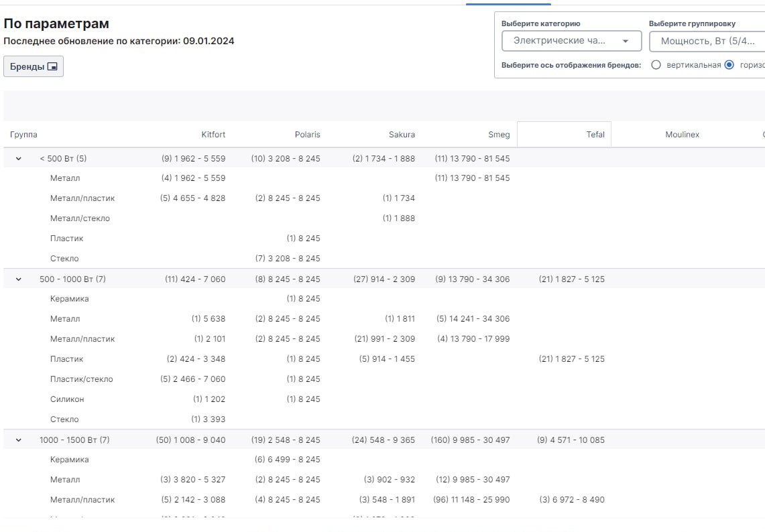The image size is (765, 532).
Task: Click Sakura cell (5) 914 - 1 455
Action: pyautogui.click(x=387, y=359)
